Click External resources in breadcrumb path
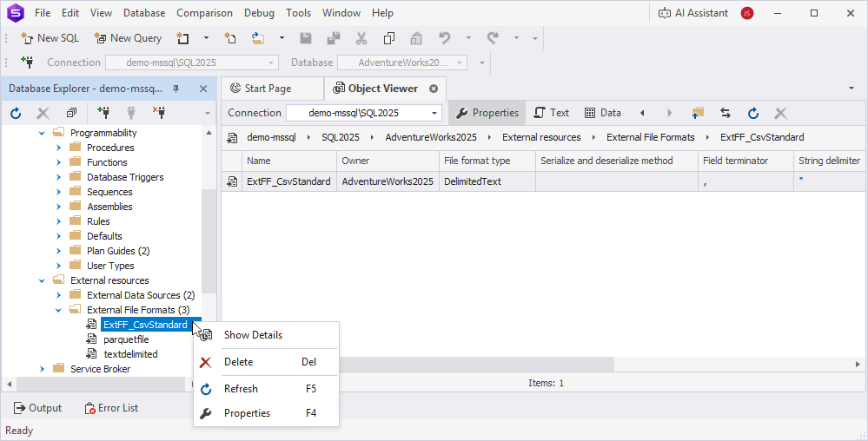Screen dimensions: 868x441 point(541,137)
